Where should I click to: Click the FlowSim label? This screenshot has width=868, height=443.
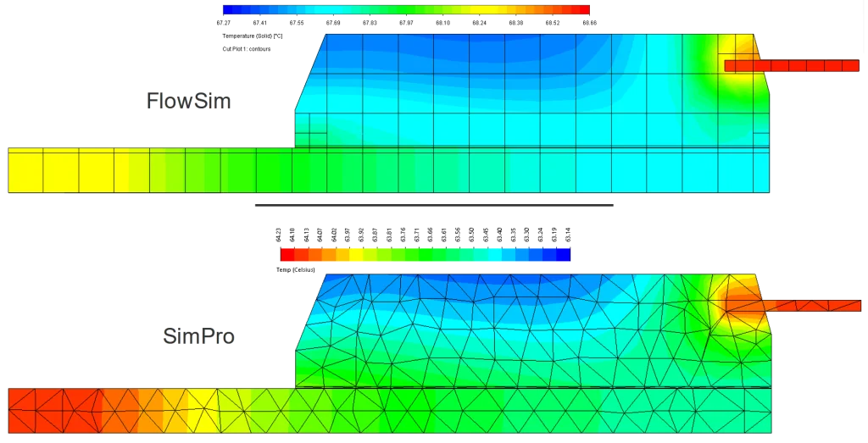coord(188,101)
